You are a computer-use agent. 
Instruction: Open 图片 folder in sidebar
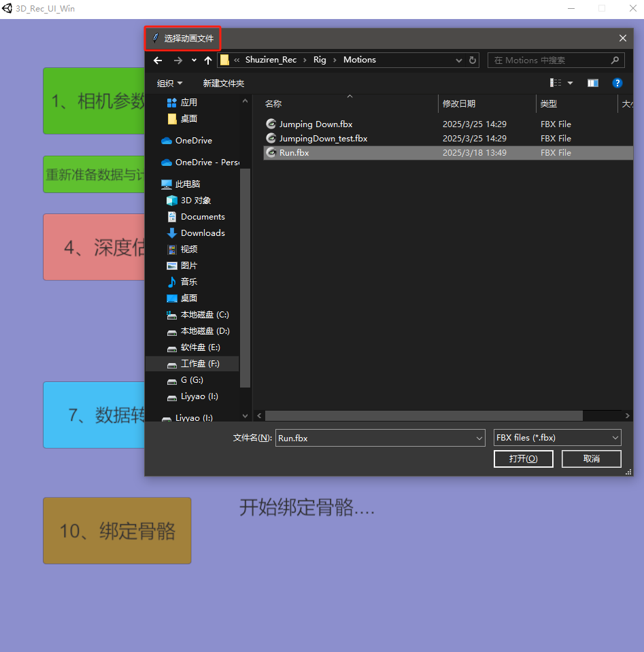click(x=182, y=265)
